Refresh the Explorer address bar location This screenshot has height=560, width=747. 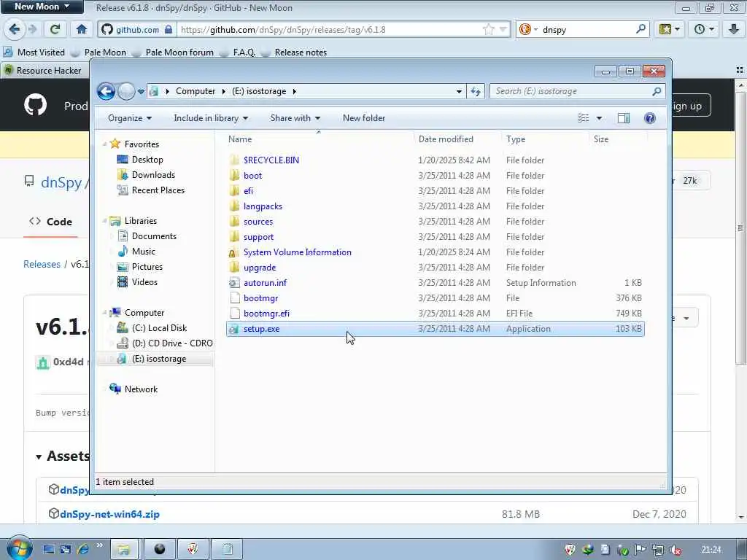pyautogui.click(x=476, y=91)
